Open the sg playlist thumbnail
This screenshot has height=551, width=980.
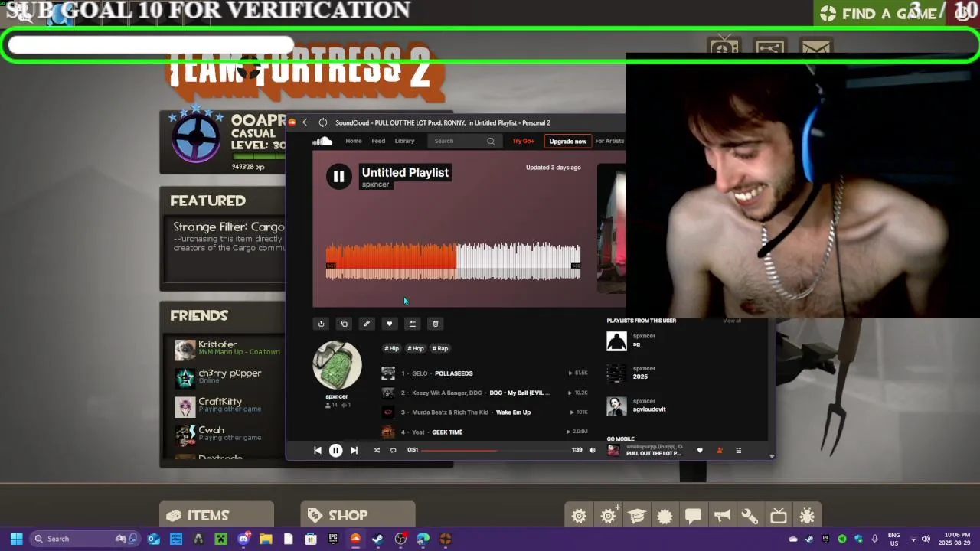616,341
